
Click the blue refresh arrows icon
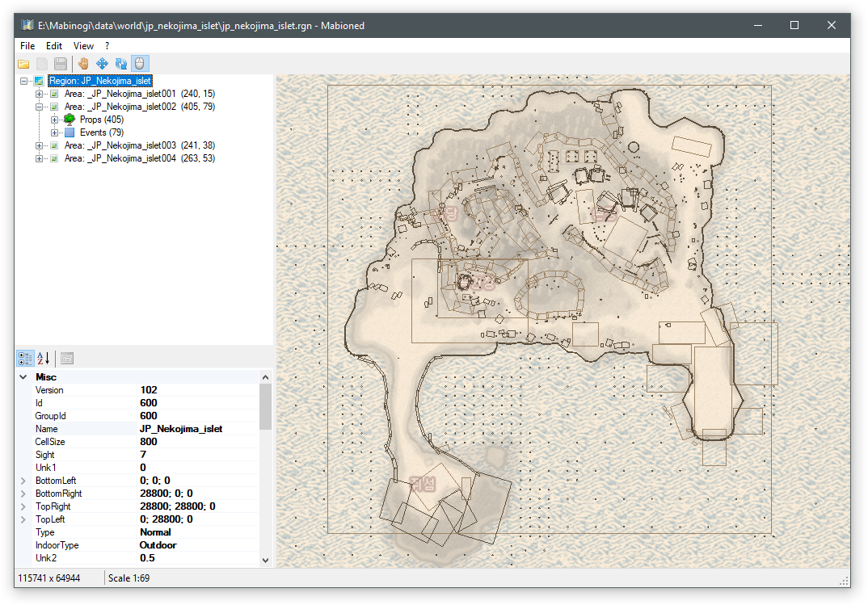coord(121,63)
